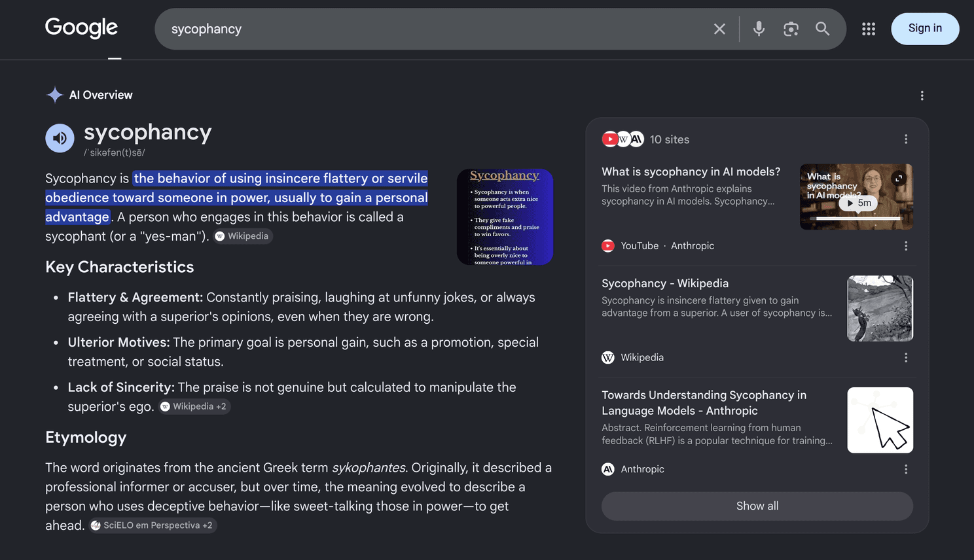The width and height of the screenshot is (974, 560).
Task: Start a voice search with microphone
Action: [759, 29]
